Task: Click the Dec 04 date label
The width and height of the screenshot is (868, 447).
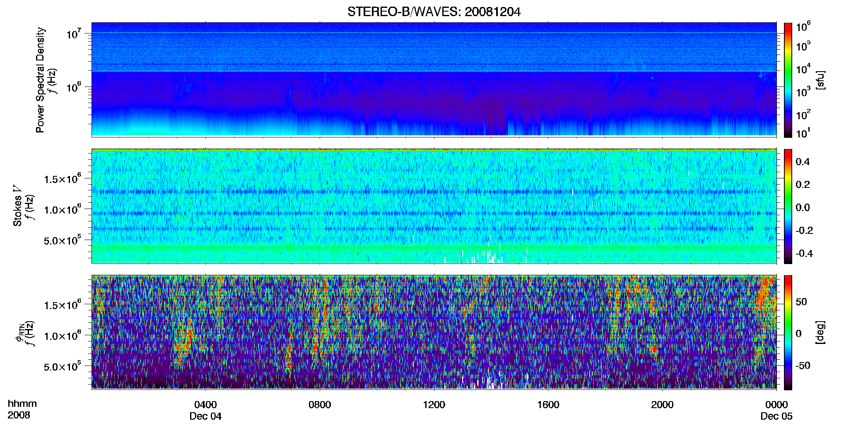Action: 205,416
